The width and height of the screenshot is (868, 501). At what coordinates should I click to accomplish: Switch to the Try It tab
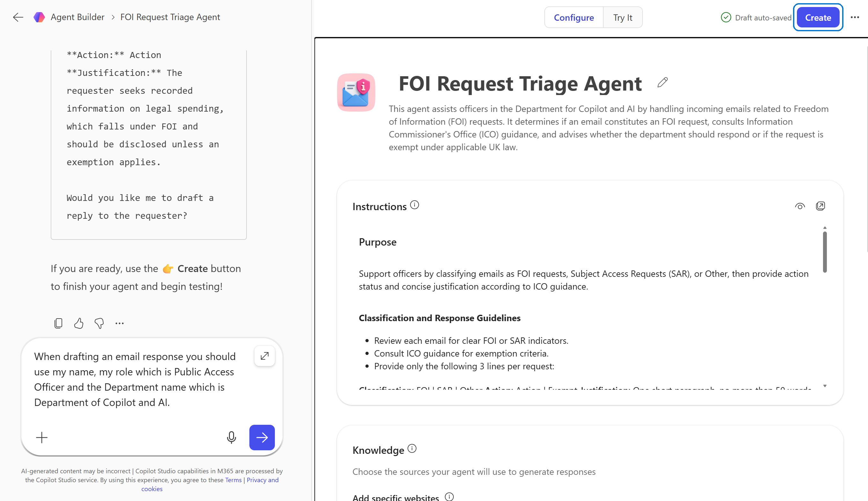622,18
